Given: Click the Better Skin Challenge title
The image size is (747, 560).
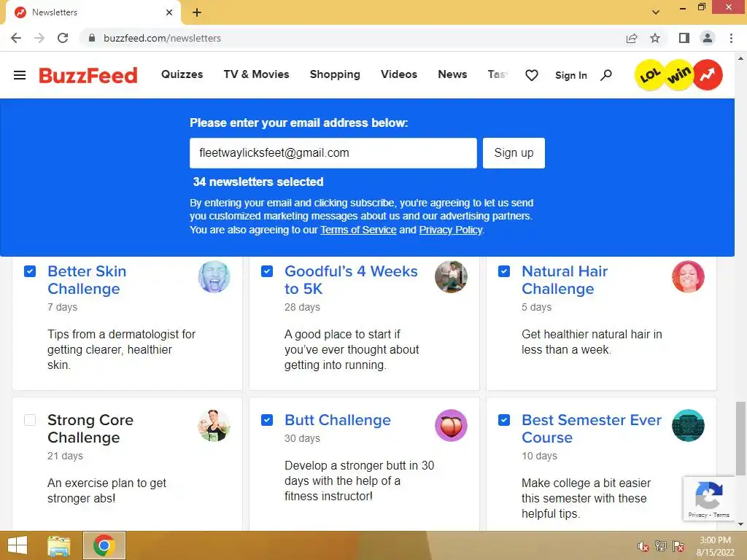Looking at the screenshot, I should click(x=87, y=280).
